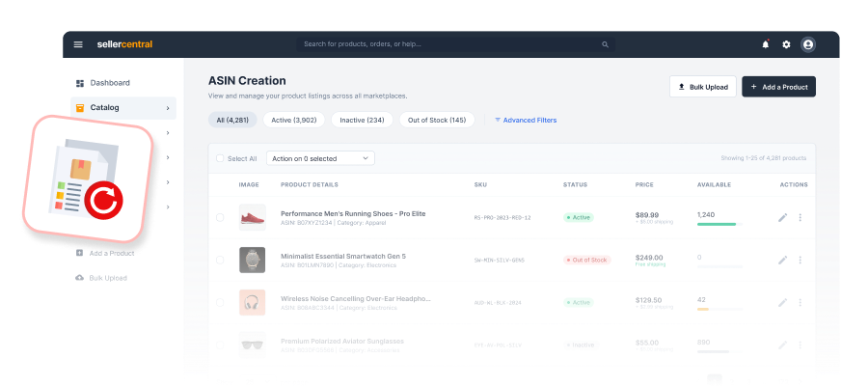Edit the Minimalist Essential Smartwatch row
This screenshot has width=868, height=386.
pyautogui.click(x=783, y=260)
